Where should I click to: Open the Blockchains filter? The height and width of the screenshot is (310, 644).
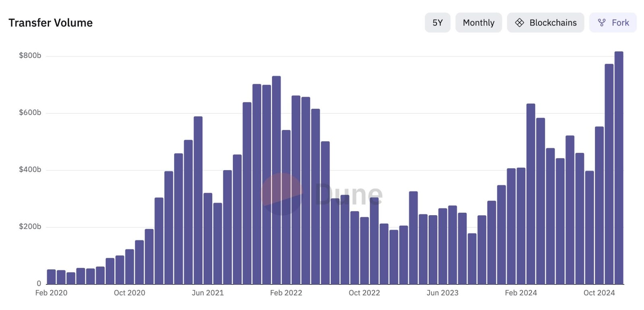click(x=545, y=23)
